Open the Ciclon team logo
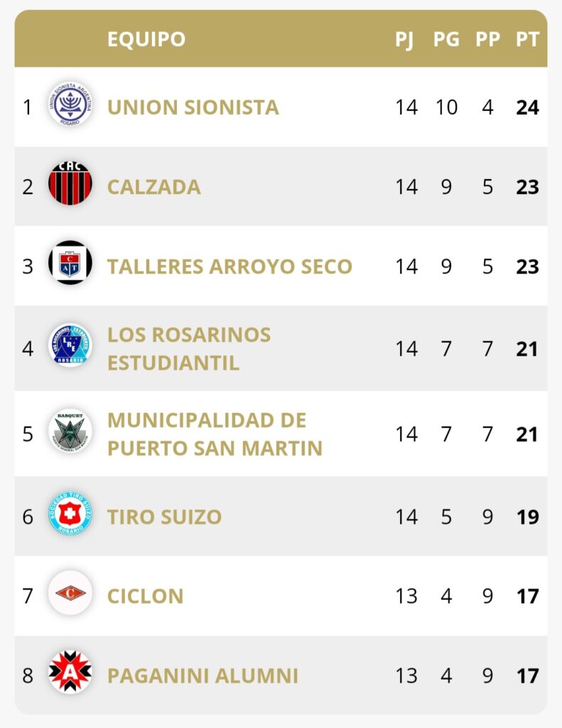The width and height of the screenshot is (562, 728). coord(70,595)
